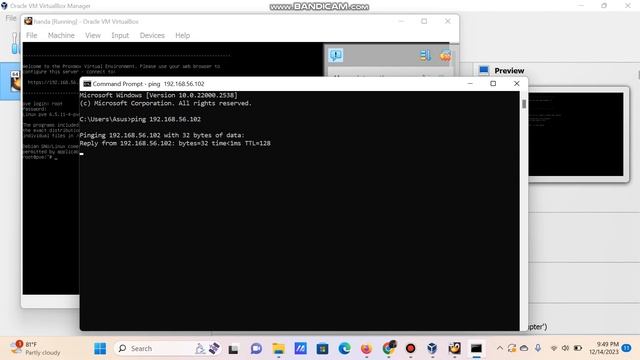
Task: Click the Command Prompt title bar icon
Action: point(87,84)
